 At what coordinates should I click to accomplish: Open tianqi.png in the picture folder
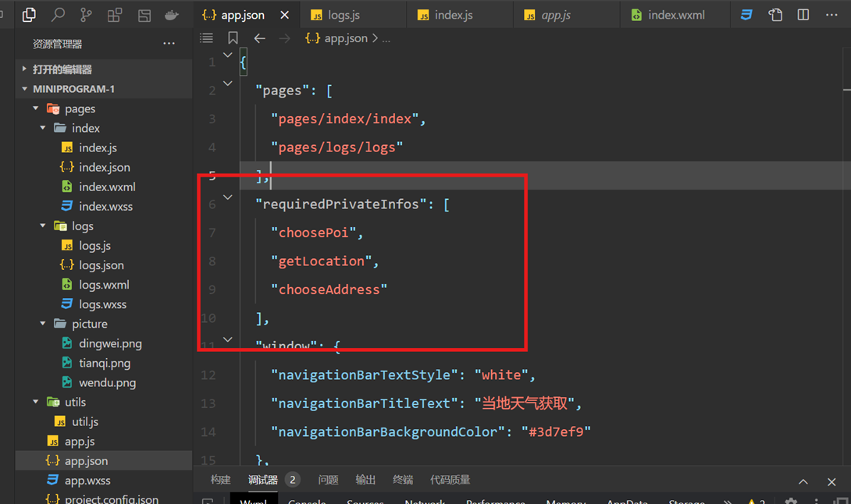click(x=104, y=363)
